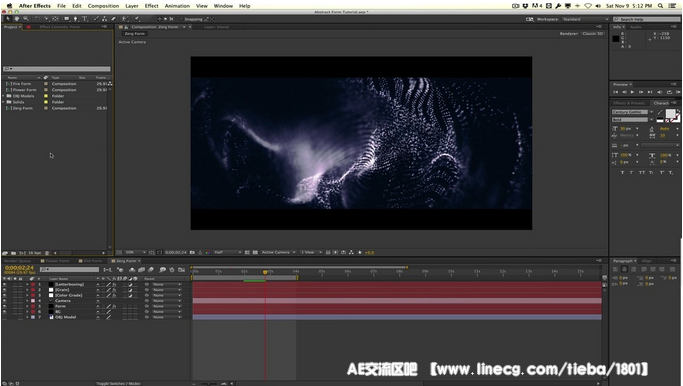This screenshot has height=386, width=683.
Task: Hide the Letterboxing layer
Action: tap(5, 284)
